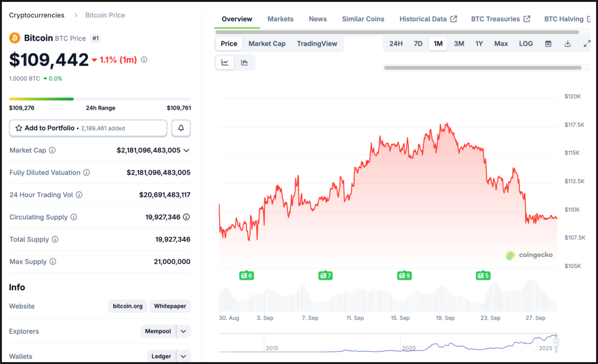
Task: Expand the Explorers dropdown arrow
Action: 183,331
